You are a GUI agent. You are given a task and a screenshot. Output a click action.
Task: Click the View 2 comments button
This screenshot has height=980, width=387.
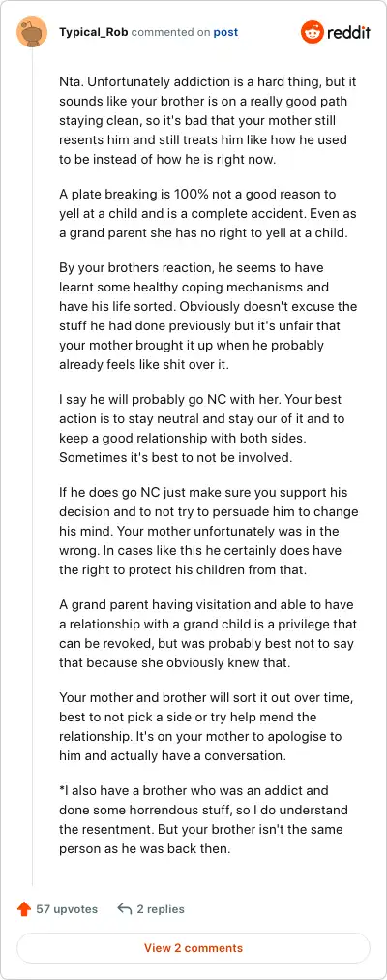point(193,947)
